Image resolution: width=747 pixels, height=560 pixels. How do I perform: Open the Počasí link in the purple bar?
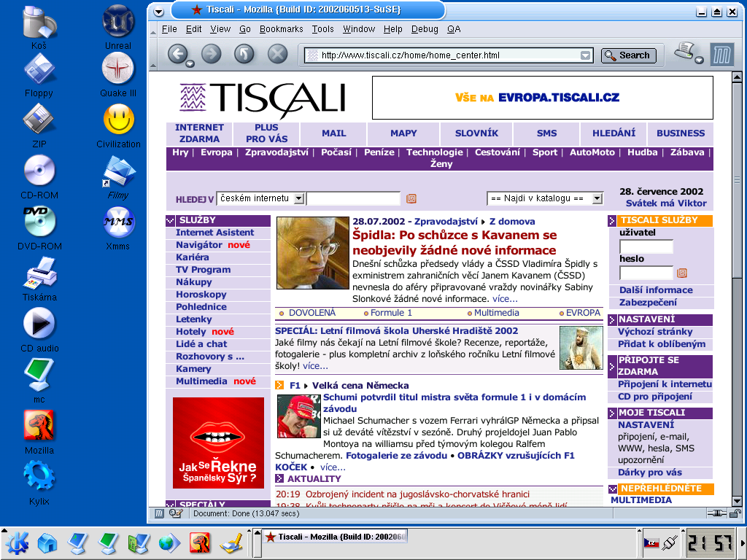click(x=336, y=152)
